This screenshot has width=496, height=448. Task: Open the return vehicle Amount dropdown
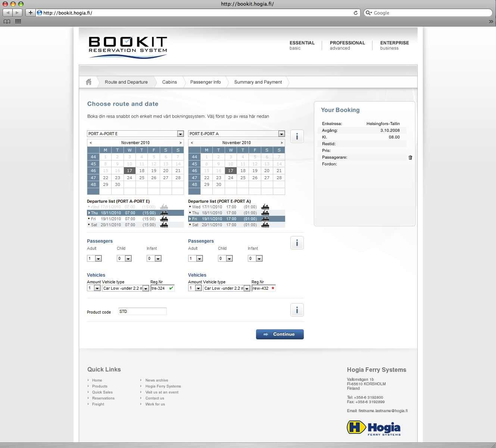tap(195, 288)
